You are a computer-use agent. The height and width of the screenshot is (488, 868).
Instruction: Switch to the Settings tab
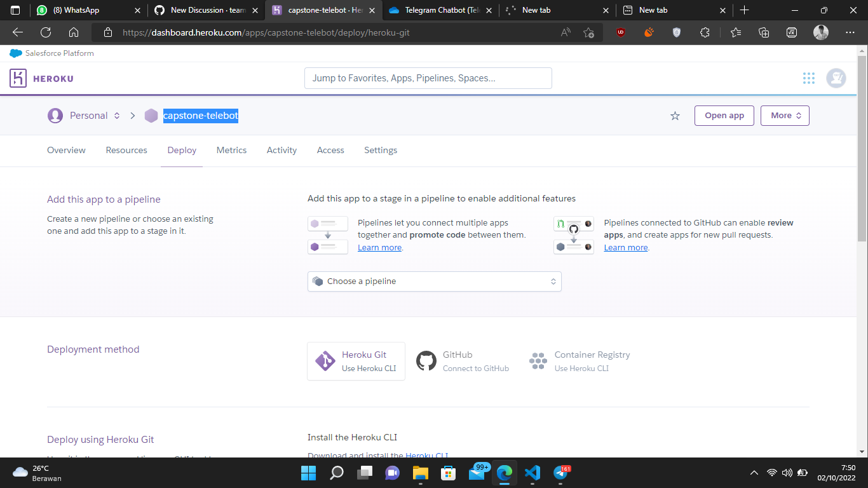(x=381, y=150)
